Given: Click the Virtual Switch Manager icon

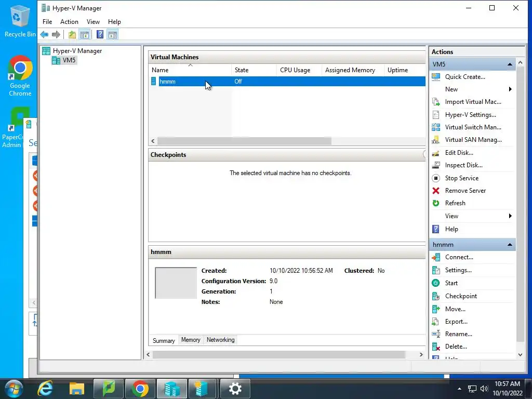Looking at the screenshot, I should (436, 127).
